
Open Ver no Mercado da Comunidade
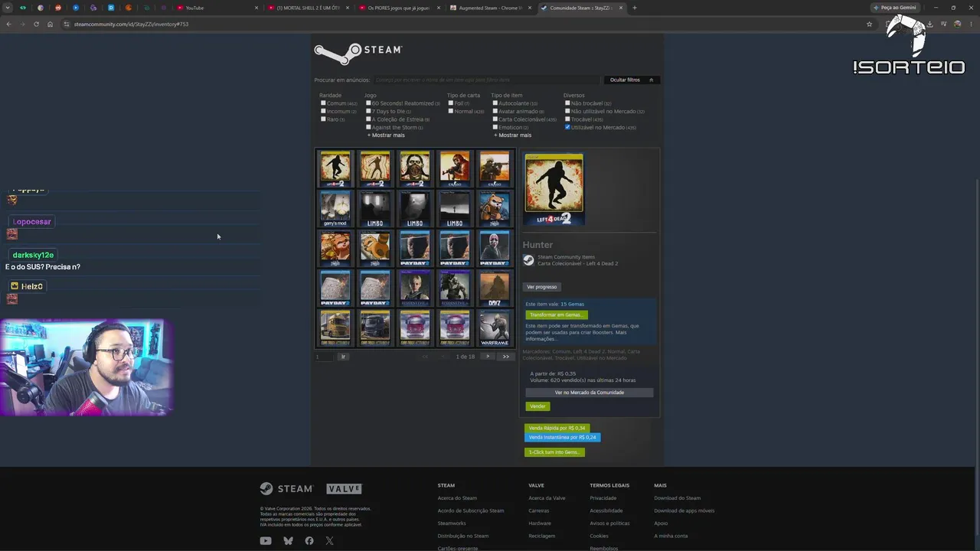[x=590, y=393]
